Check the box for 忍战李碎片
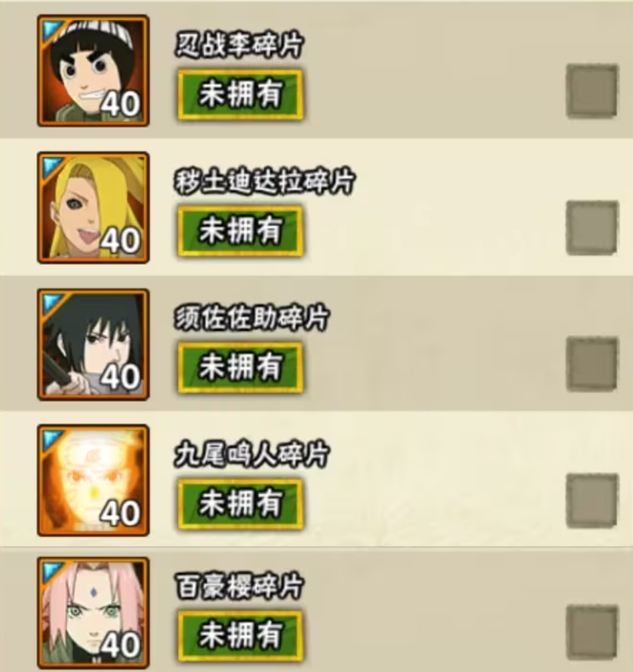The image size is (633, 672). (592, 91)
